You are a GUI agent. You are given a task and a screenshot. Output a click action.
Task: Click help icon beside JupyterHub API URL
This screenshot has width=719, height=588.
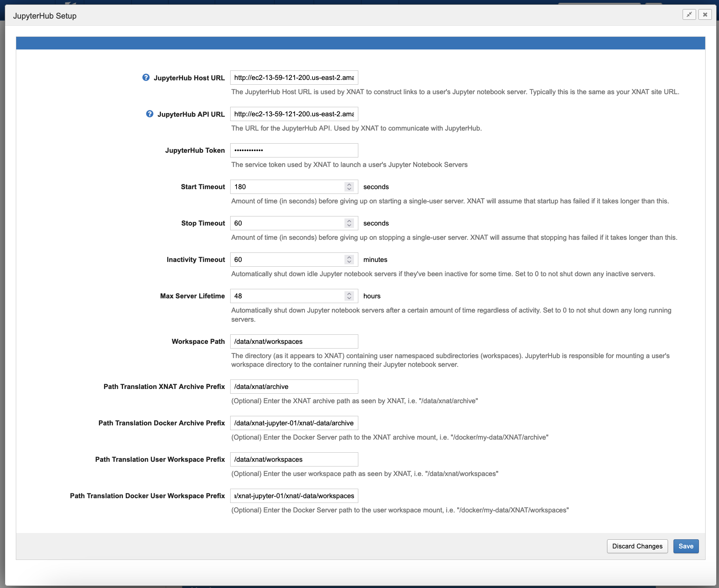tap(149, 114)
